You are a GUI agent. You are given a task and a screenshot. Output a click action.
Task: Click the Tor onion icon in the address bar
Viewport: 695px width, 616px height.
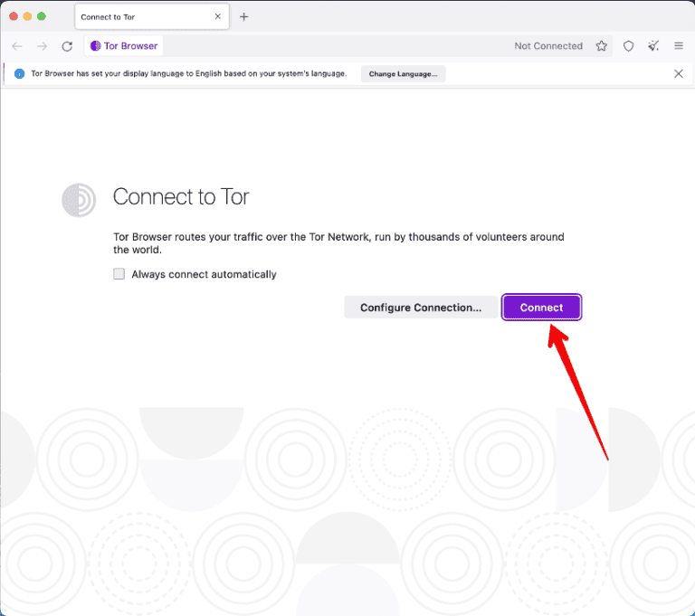pyautogui.click(x=96, y=46)
